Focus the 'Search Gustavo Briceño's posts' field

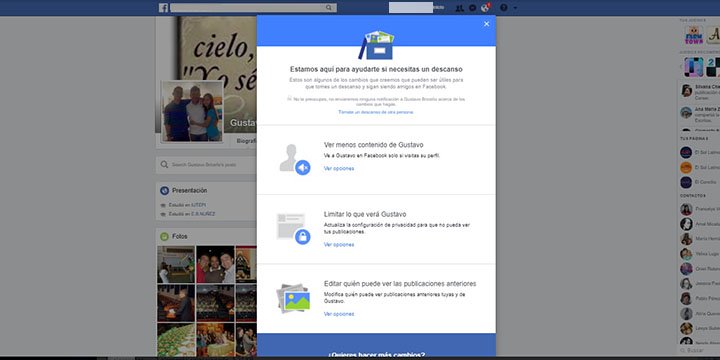point(206,164)
